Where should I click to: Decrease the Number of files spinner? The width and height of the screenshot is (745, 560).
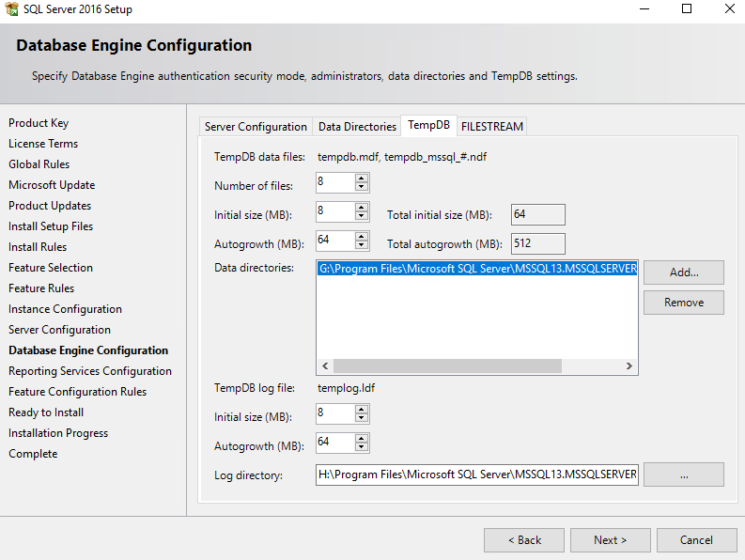coord(361,187)
